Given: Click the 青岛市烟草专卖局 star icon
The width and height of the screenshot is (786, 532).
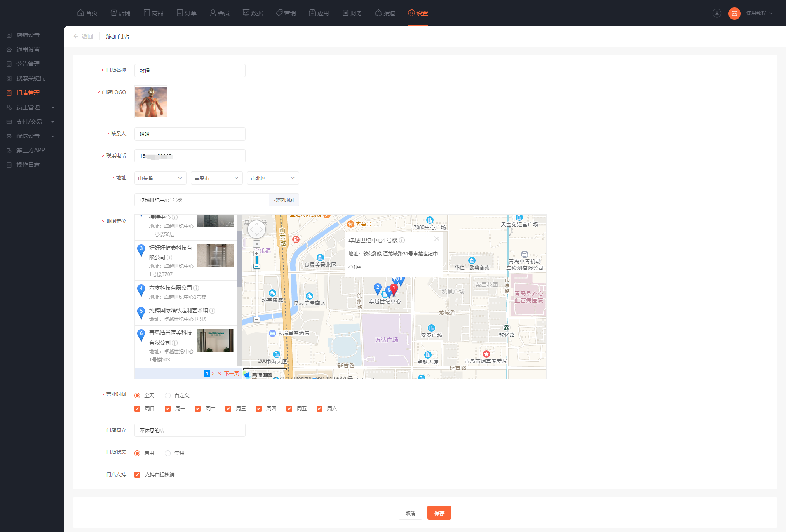Looking at the screenshot, I should click(x=486, y=354).
